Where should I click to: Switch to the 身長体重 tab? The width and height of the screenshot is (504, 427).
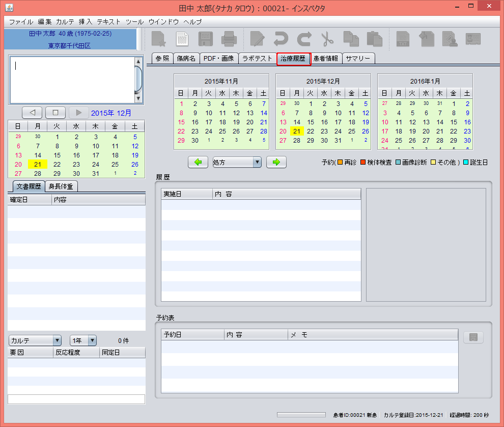tap(61, 186)
